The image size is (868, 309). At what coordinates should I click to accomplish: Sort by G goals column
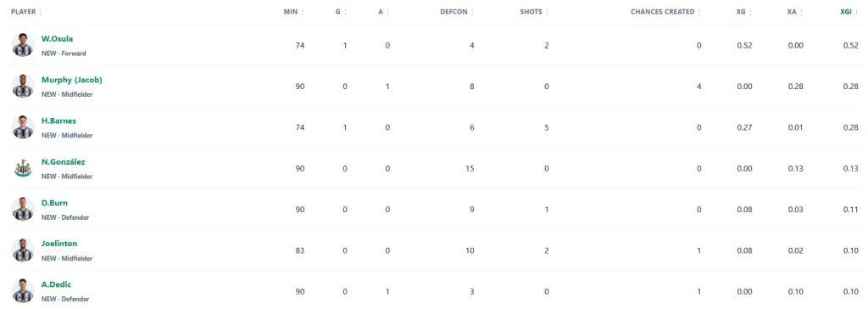[x=342, y=12]
